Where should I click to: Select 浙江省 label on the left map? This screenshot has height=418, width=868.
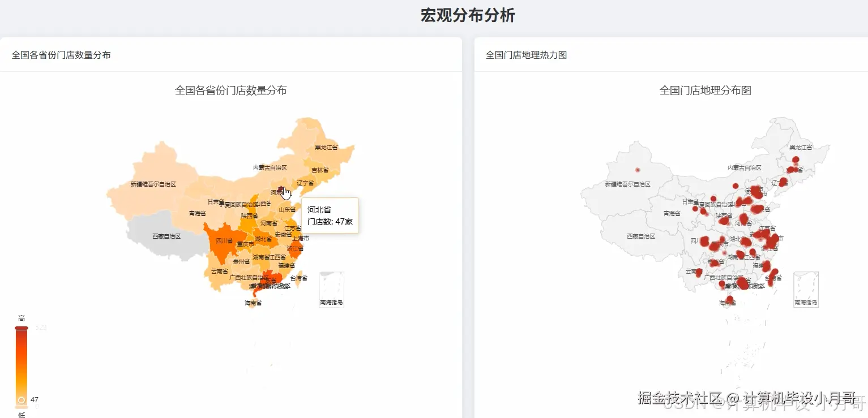click(x=295, y=248)
